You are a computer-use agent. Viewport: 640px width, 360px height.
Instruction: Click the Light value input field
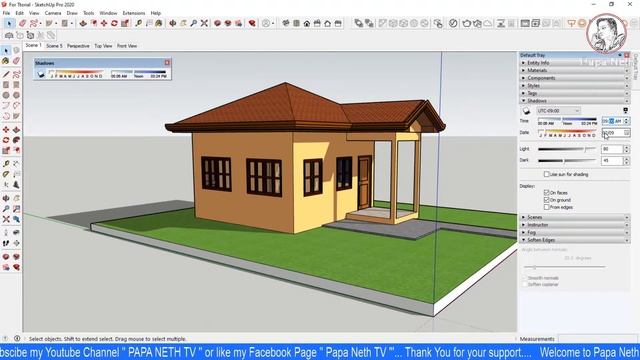(x=612, y=149)
